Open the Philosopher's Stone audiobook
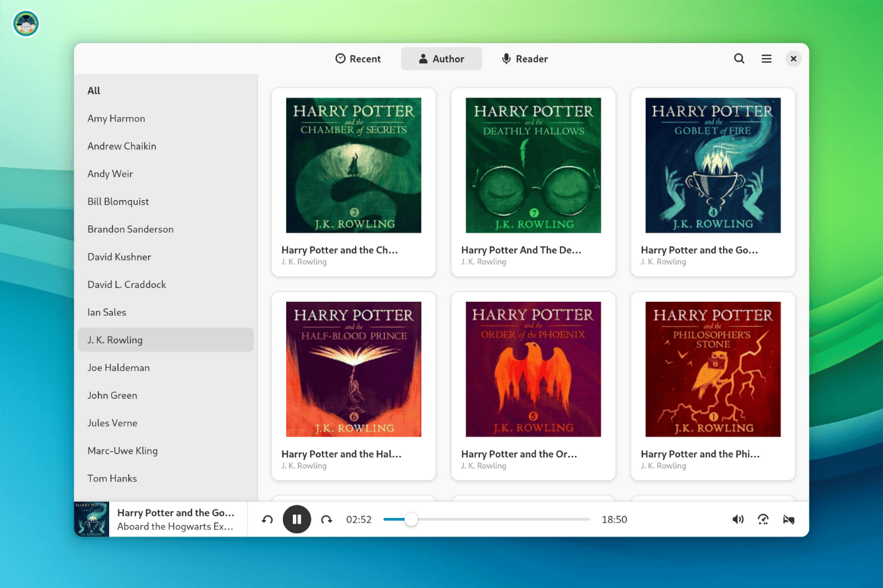Image resolution: width=883 pixels, height=588 pixels. 713,369
